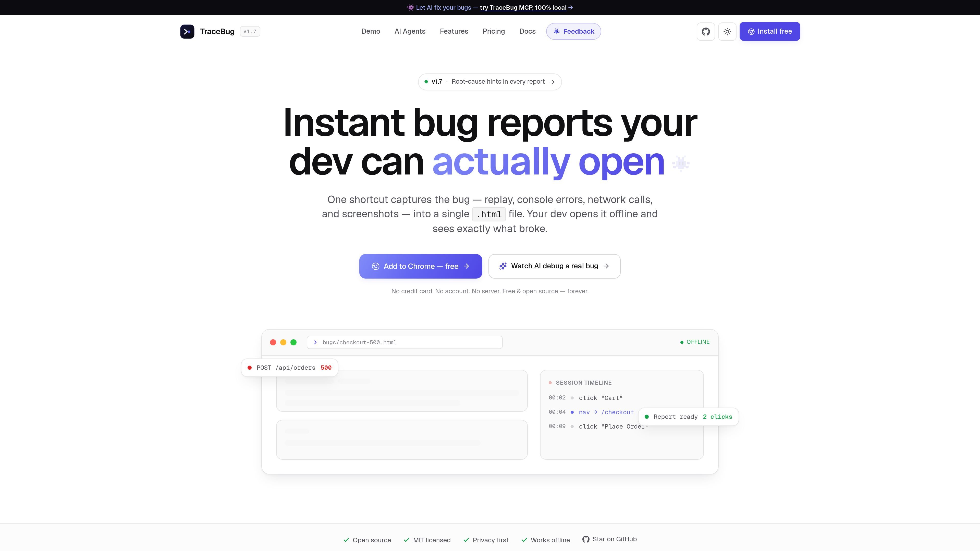Click the TraceBug brand name

(217, 32)
